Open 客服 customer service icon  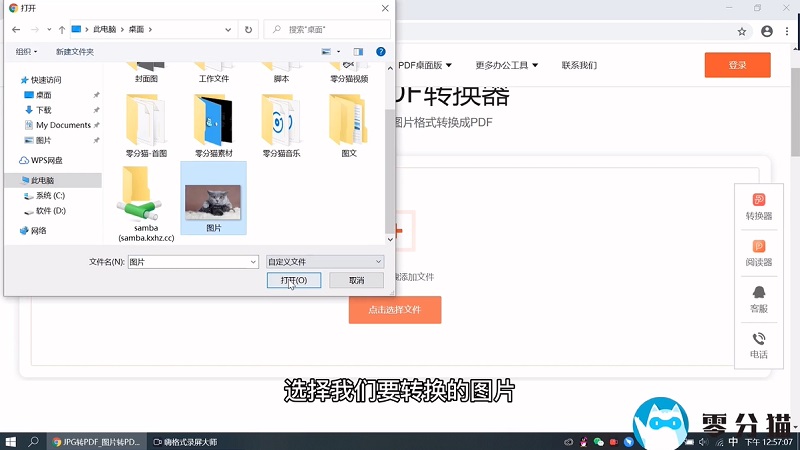758,298
